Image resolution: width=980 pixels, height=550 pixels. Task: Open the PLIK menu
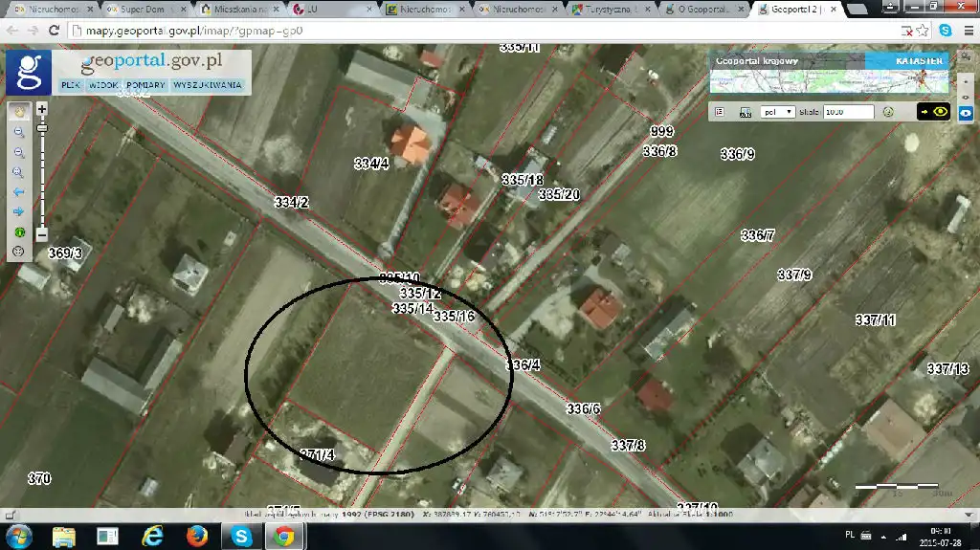click(70, 85)
